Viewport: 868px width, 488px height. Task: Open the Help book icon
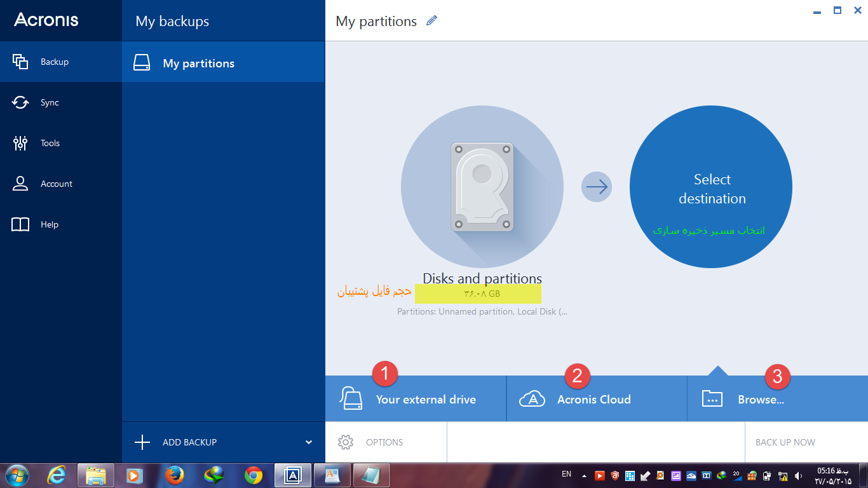coord(20,224)
